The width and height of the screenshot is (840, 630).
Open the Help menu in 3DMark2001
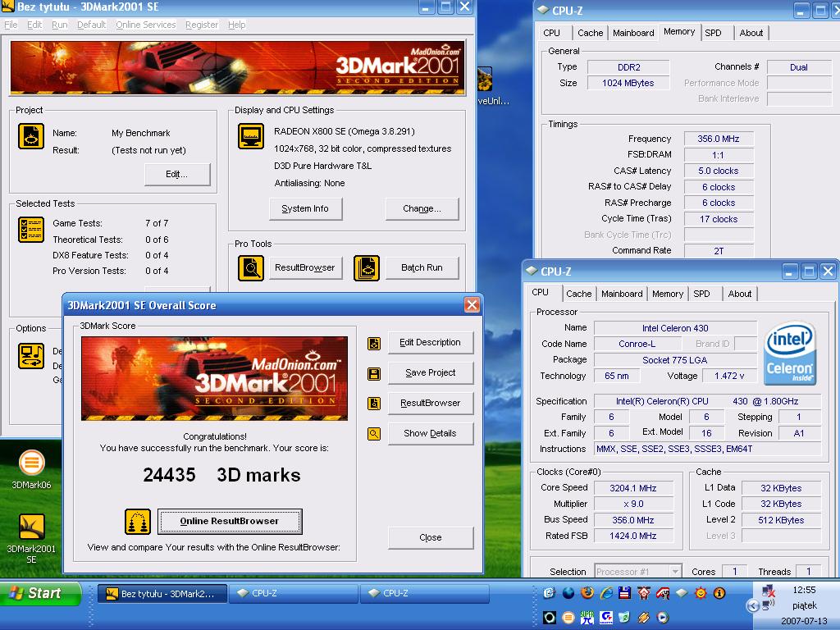click(x=236, y=25)
